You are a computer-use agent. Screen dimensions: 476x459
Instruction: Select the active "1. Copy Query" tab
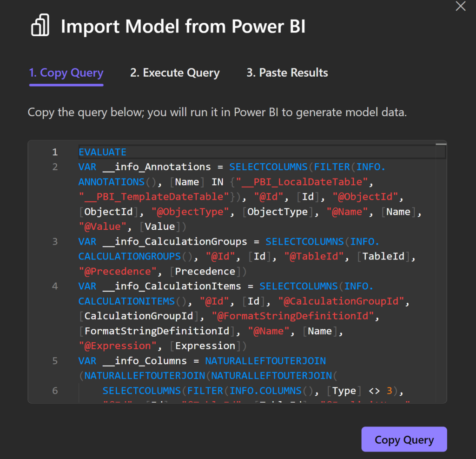pyautogui.click(x=66, y=73)
